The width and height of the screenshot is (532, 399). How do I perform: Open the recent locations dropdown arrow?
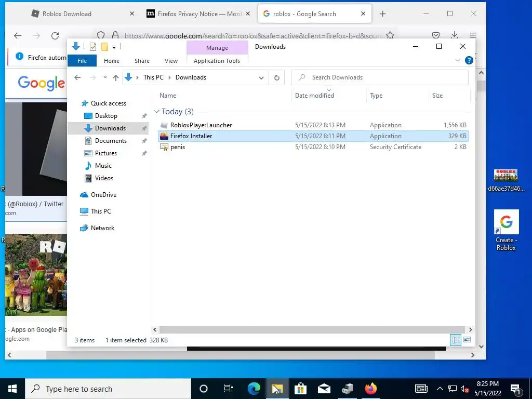[105, 77]
